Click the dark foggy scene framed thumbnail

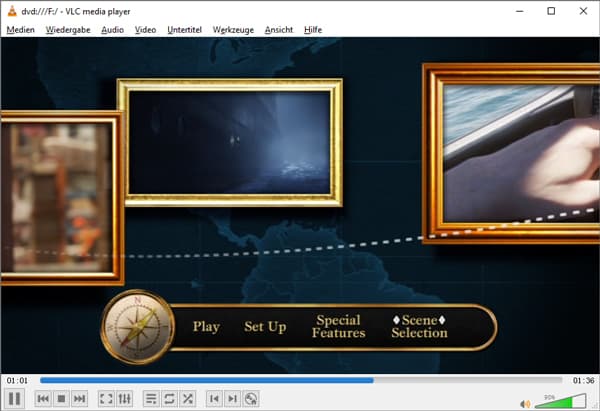click(230, 142)
